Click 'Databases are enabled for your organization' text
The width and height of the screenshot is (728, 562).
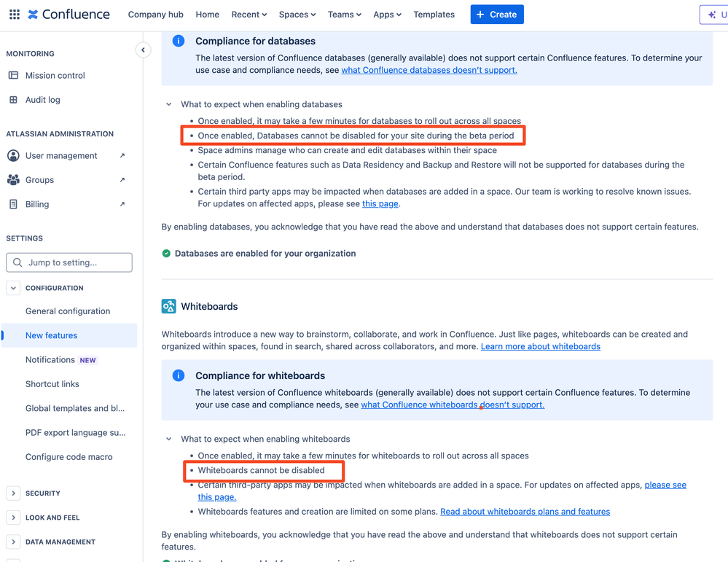265,253
